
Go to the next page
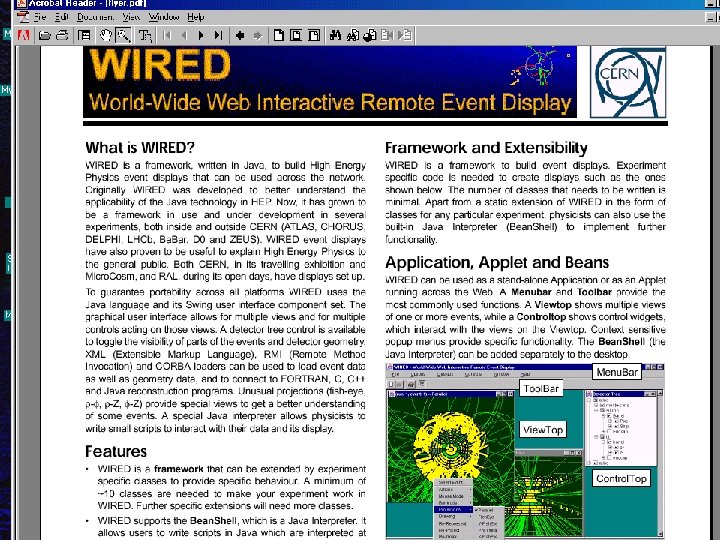click(201, 35)
